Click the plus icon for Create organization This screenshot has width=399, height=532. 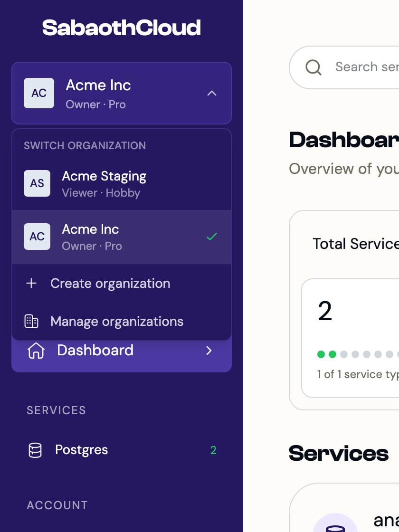31,283
